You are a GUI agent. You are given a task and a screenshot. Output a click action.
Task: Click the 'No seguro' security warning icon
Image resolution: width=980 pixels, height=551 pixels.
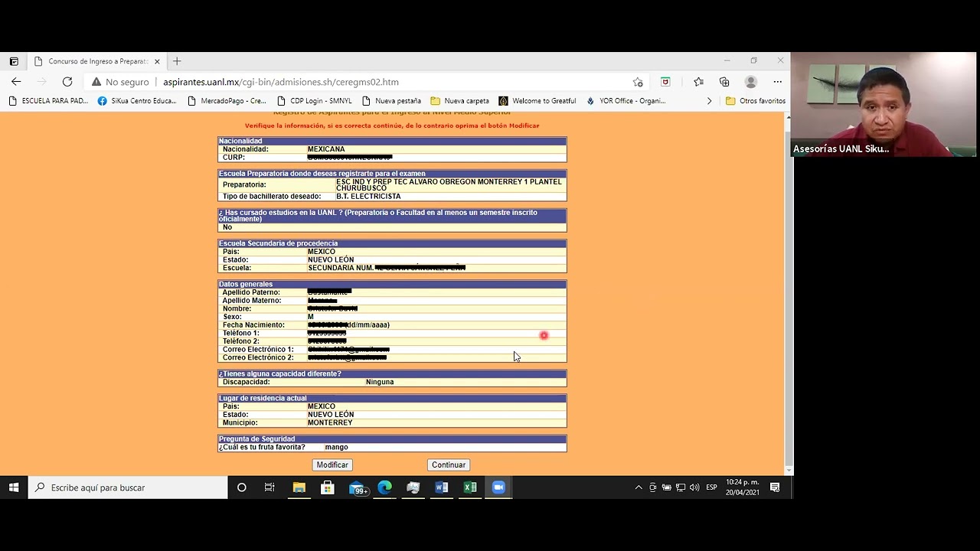(96, 82)
